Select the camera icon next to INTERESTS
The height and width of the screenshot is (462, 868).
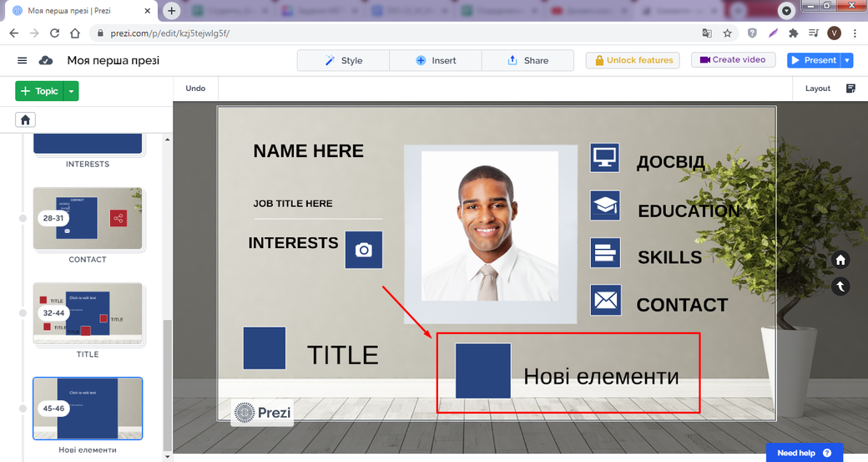click(x=364, y=250)
